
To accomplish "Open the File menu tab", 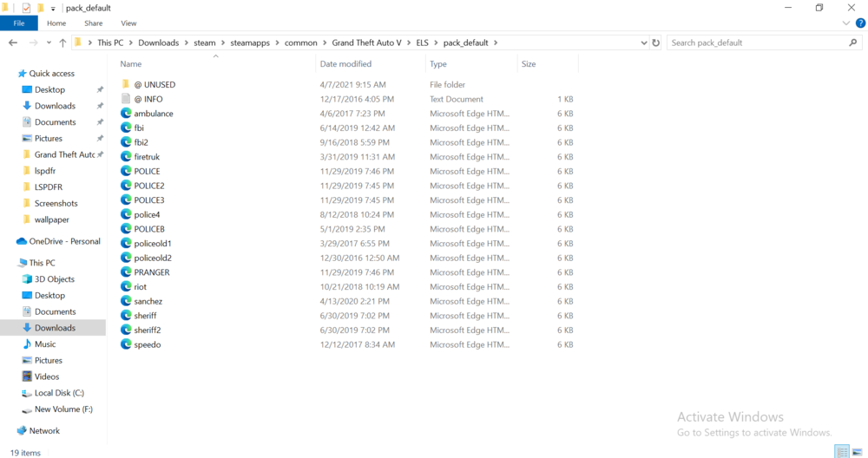I will tap(19, 23).
